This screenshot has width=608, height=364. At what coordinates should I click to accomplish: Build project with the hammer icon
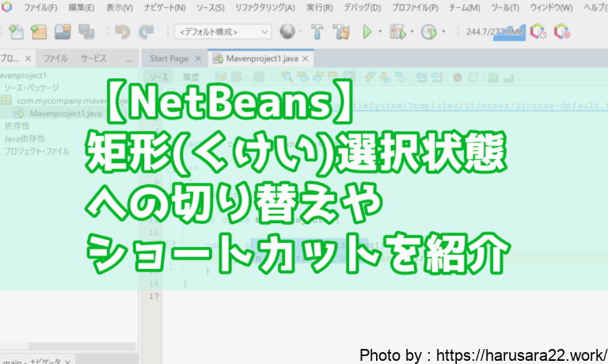click(x=317, y=32)
